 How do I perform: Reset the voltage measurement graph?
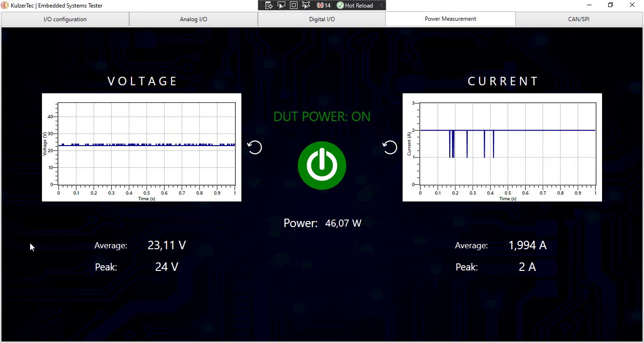pyautogui.click(x=255, y=147)
